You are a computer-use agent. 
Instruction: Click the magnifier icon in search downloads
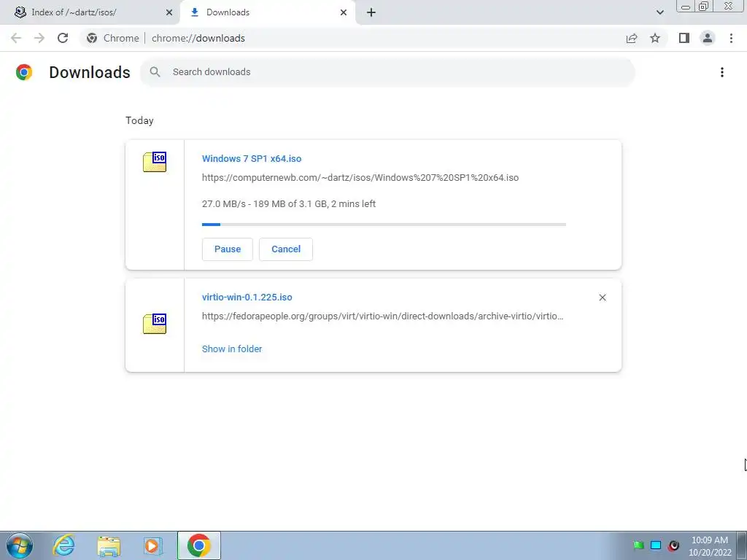coord(155,72)
